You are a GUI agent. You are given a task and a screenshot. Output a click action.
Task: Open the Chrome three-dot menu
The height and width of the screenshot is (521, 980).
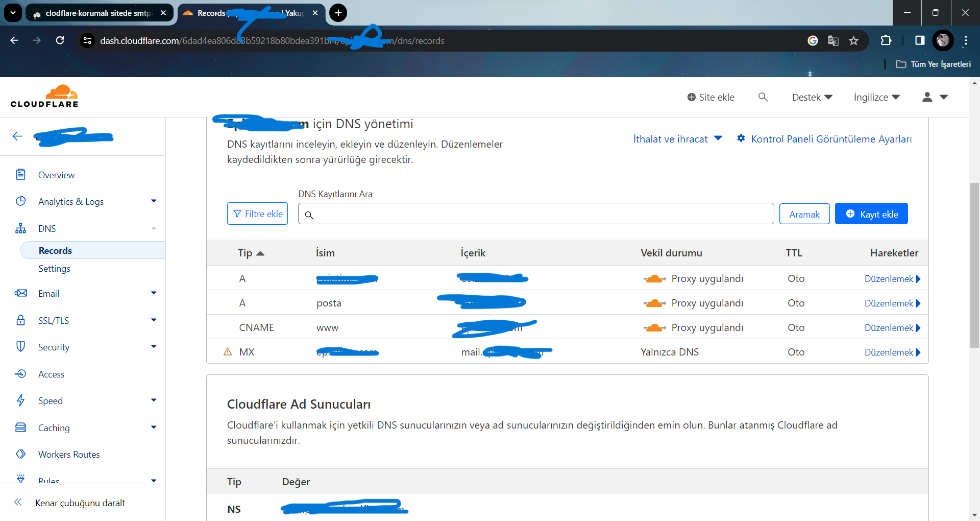[x=966, y=40]
